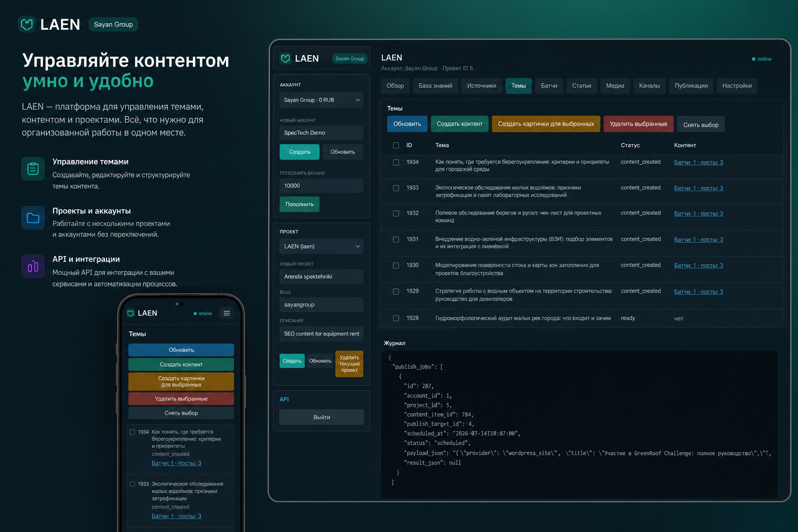Switch to the Обзор tab
This screenshot has width=798, height=532.
[x=395, y=86]
